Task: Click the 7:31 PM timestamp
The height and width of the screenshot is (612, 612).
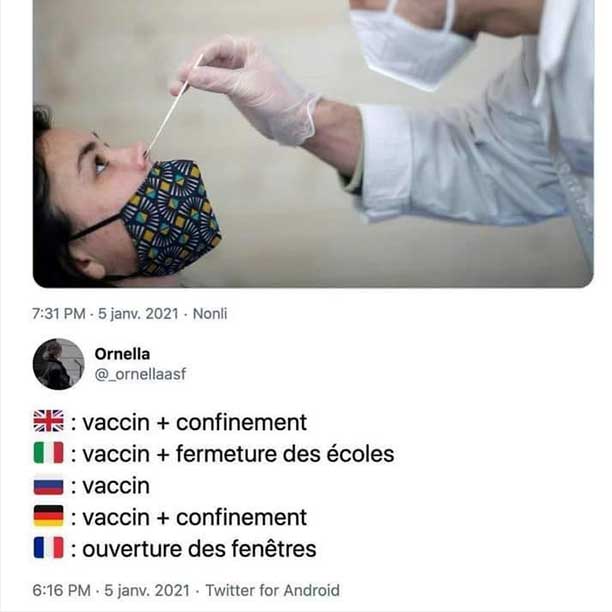Action: [x=59, y=313]
